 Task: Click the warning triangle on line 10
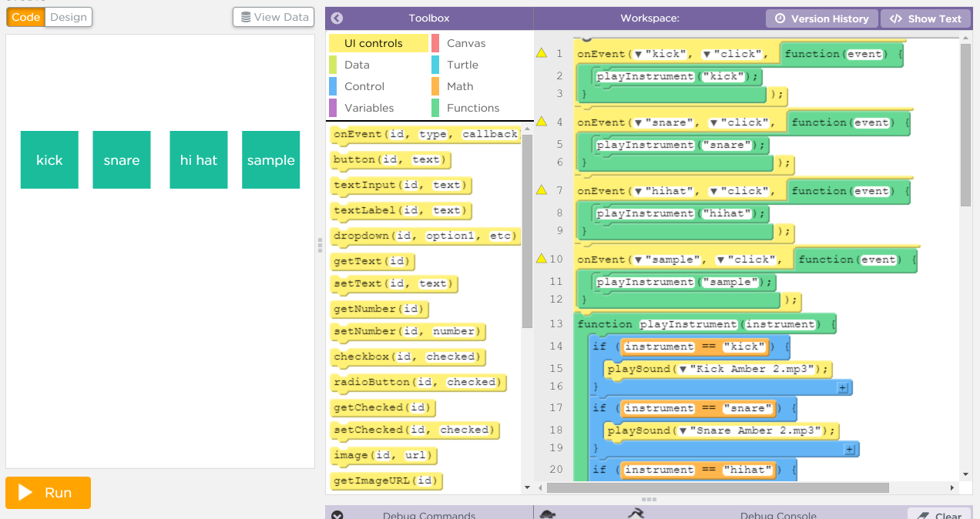click(542, 259)
